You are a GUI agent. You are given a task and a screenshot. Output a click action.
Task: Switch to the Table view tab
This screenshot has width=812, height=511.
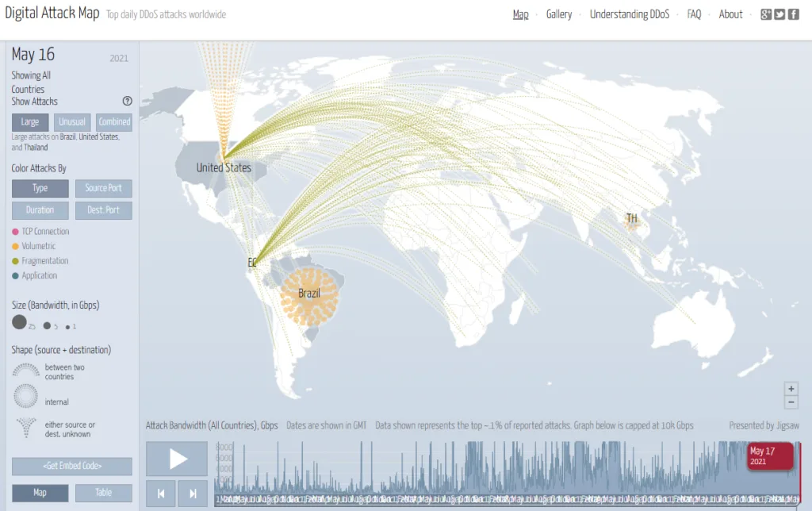click(x=104, y=493)
